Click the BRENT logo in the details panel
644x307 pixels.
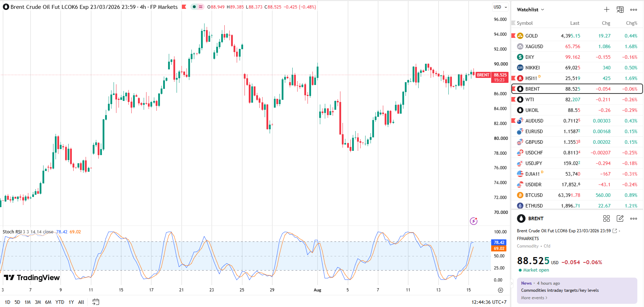521,218
